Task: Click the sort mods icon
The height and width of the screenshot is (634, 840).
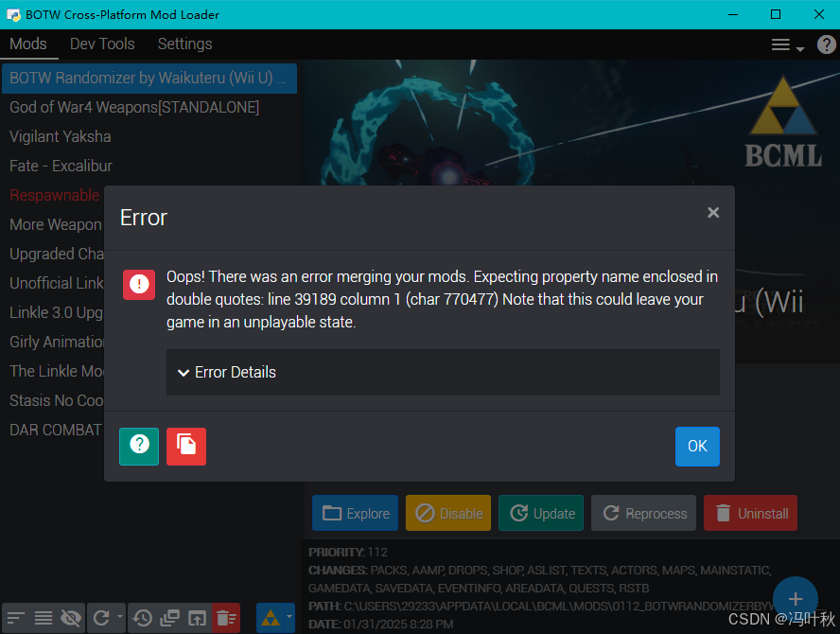Action: click(x=15, y=619)
